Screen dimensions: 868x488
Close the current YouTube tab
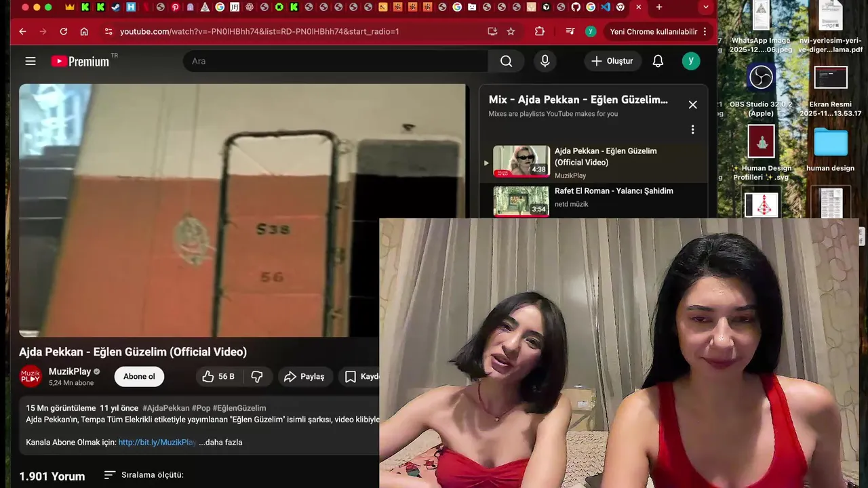click(638, 7)
